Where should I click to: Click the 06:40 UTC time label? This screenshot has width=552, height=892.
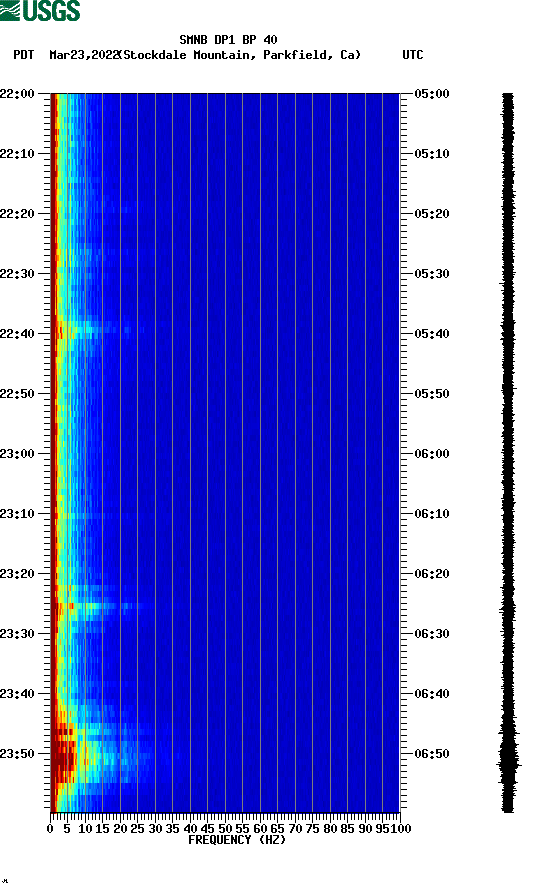point(431,694)
